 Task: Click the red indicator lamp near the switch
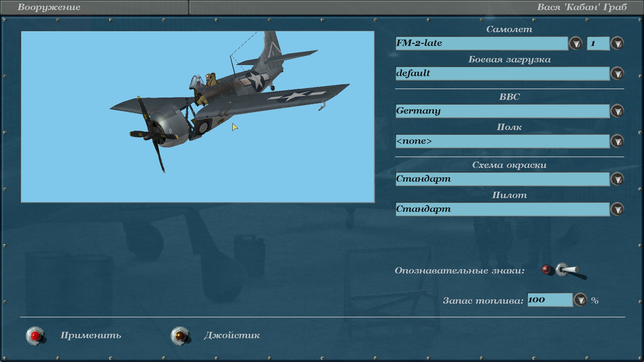(546, 269)
